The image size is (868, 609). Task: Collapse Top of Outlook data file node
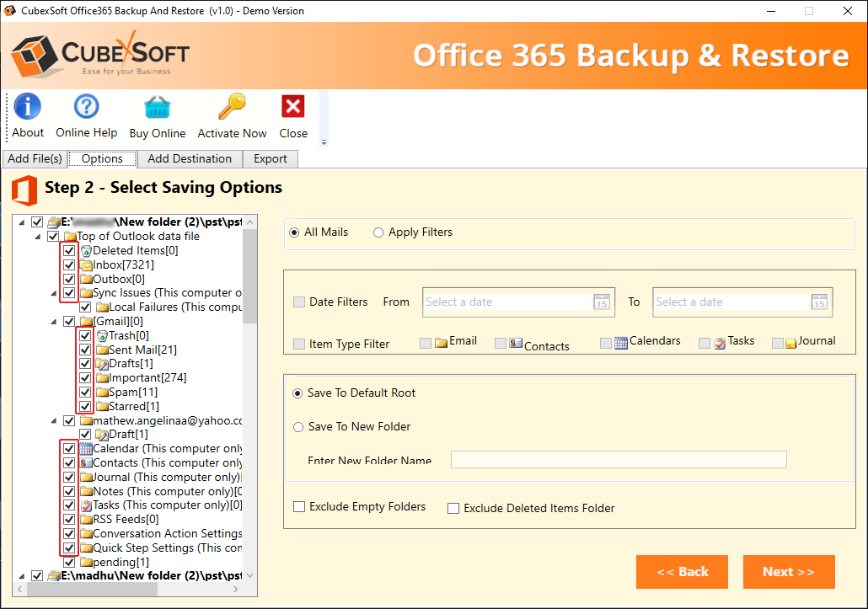[38, 237]
